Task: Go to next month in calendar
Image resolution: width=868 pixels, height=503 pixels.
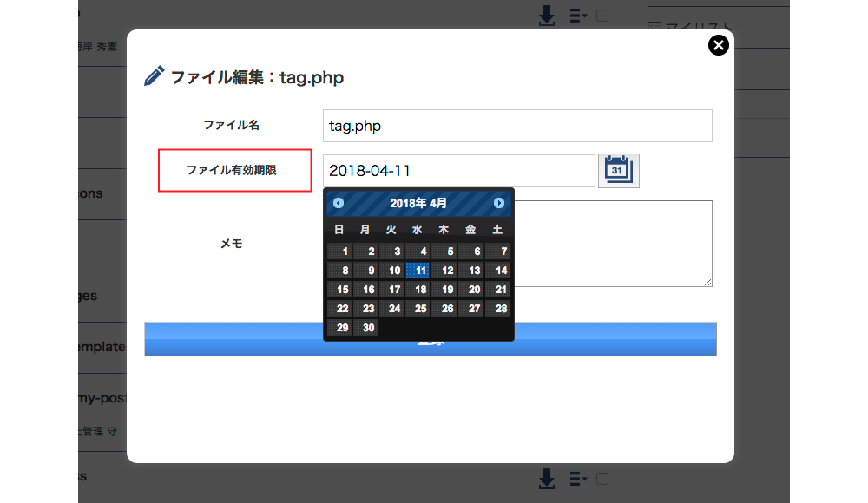Action: (x=499, y=203)
